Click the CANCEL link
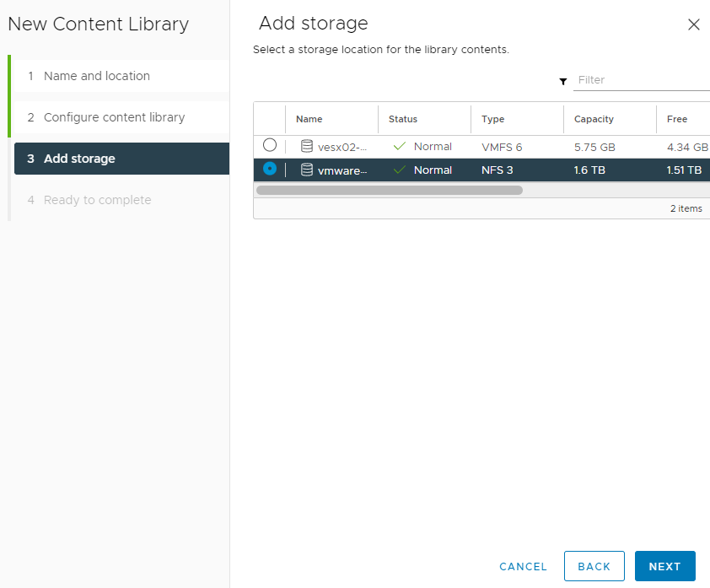Image resolution: width=710 pixels, height=588 pixels. 523,567
